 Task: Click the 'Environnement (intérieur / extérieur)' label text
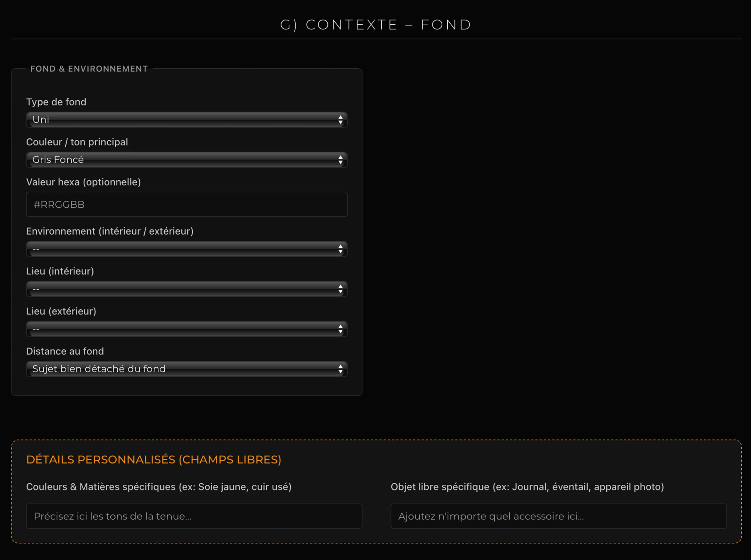tap(110, 231)
